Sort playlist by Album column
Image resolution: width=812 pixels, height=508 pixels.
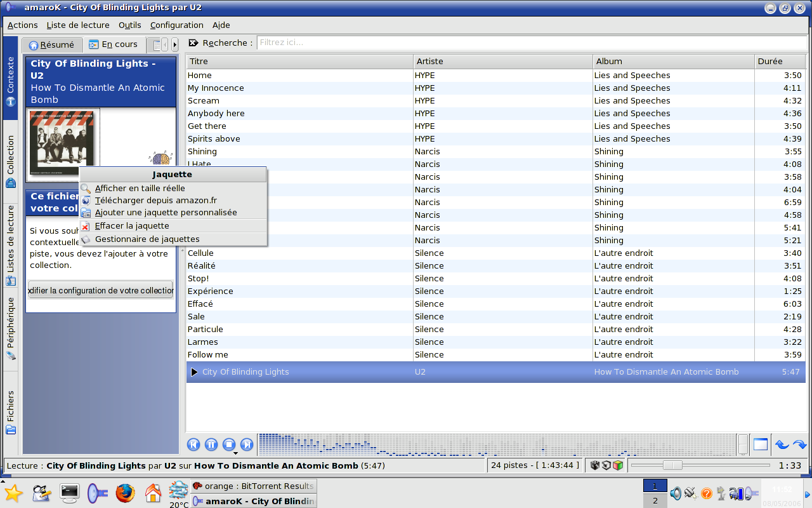coord(674,62)
